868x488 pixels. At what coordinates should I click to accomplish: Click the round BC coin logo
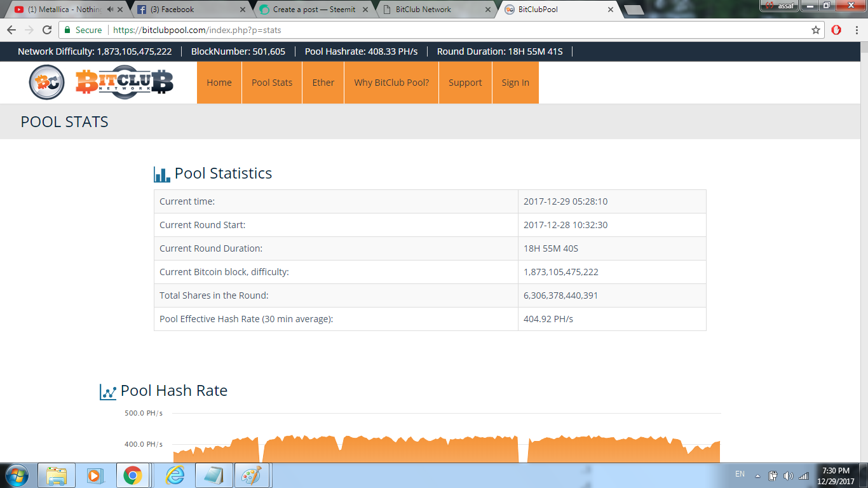coord(46,83)
